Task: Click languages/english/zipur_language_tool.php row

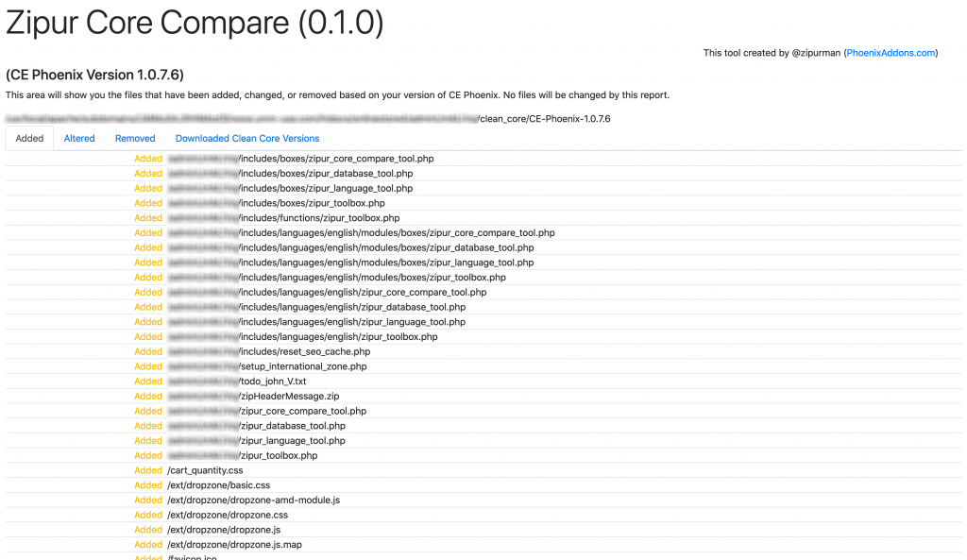Action: 483,321
